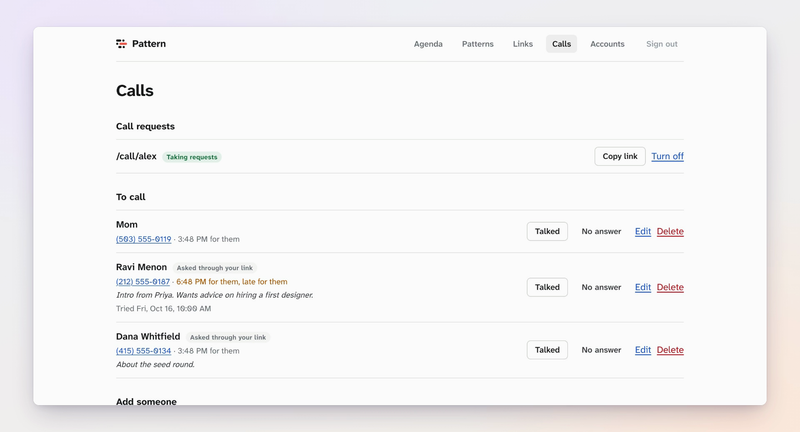Copy the /call/alex request link

[620, 156]
